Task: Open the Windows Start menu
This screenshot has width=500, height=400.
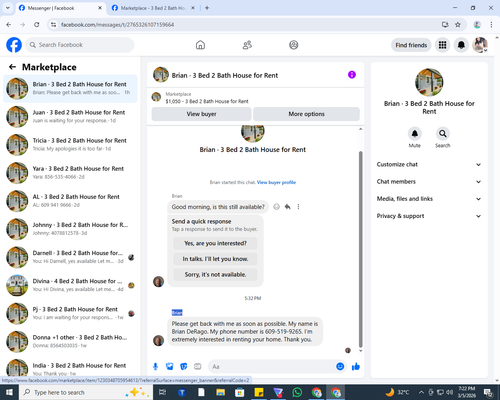Action: tap(9, 392)
